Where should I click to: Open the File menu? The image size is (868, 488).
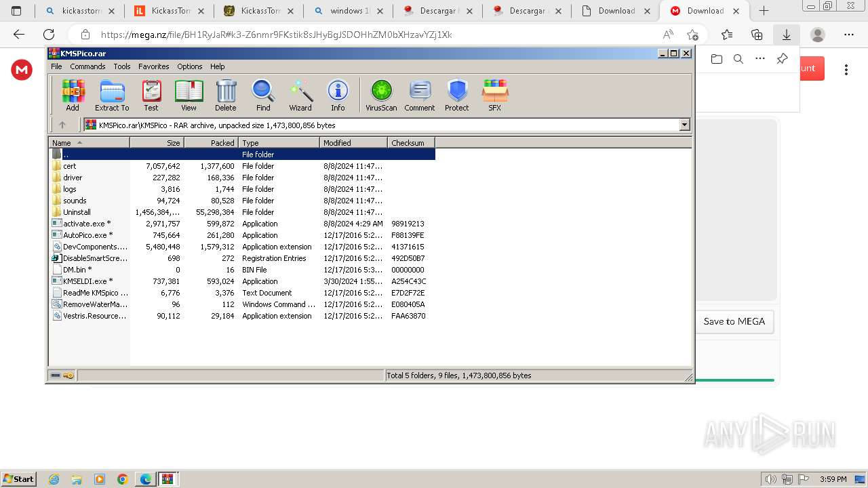56,66
